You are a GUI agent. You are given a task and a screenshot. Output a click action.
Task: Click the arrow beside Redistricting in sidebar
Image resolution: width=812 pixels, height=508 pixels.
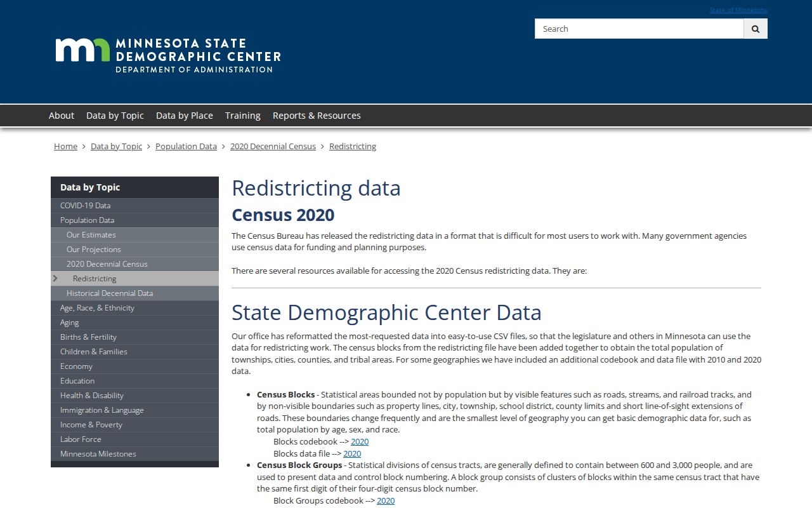(56, 279)
